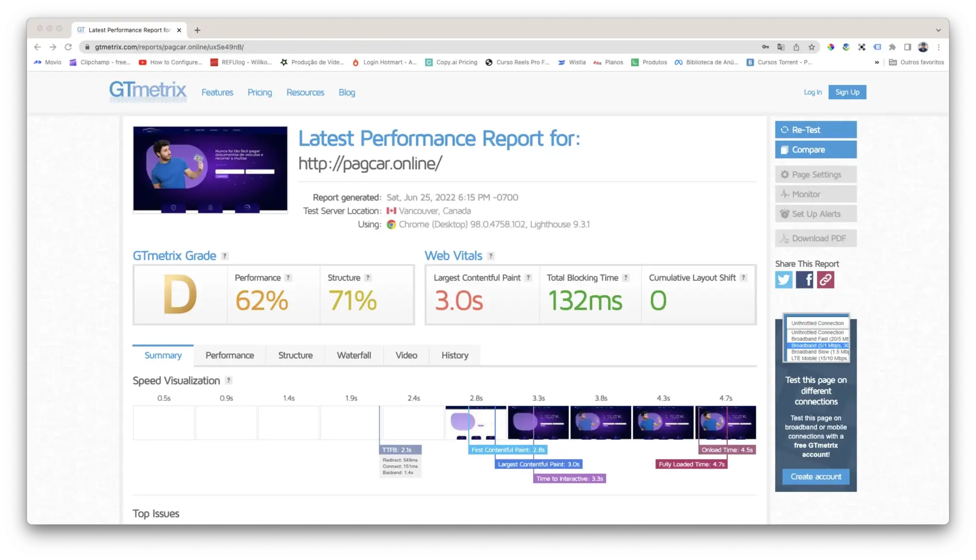Translate this page icon

(x=781, y=47)
